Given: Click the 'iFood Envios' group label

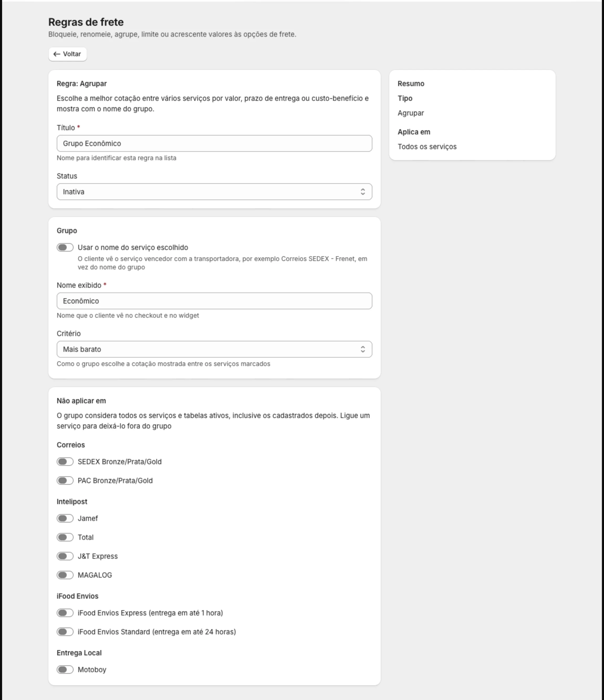Looking at the screenshot, I should click(78, 596).
